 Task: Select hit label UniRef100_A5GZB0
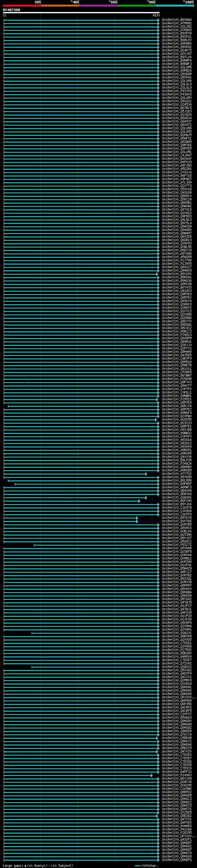176,168
